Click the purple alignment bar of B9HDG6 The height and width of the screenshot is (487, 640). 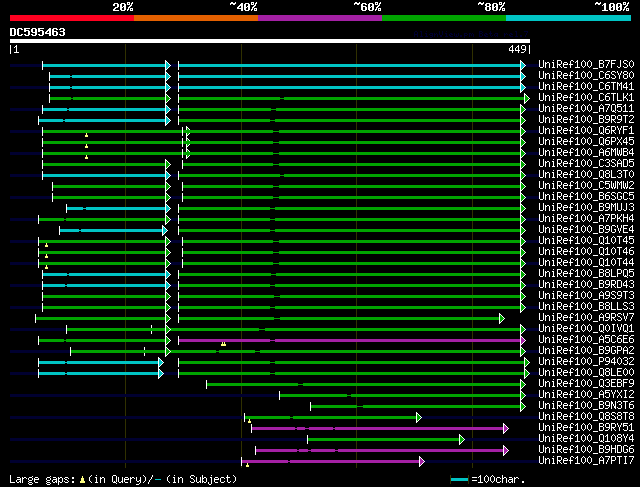pos(382,450)
